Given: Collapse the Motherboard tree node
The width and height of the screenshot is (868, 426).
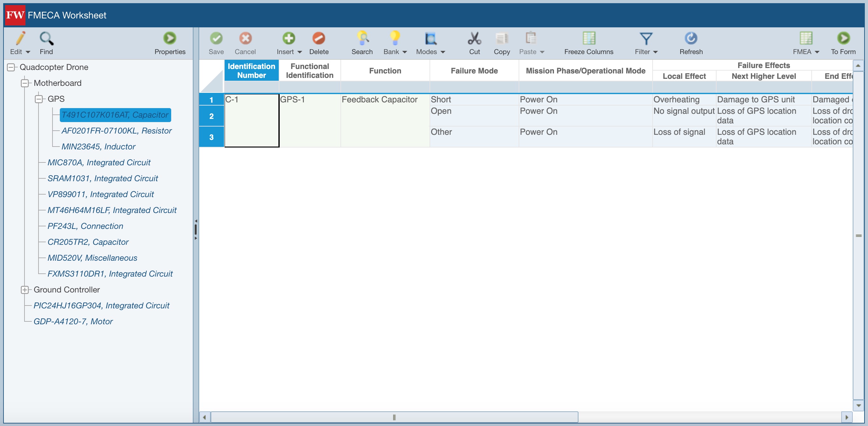Looking at the screenshot, I should point(24,83).
